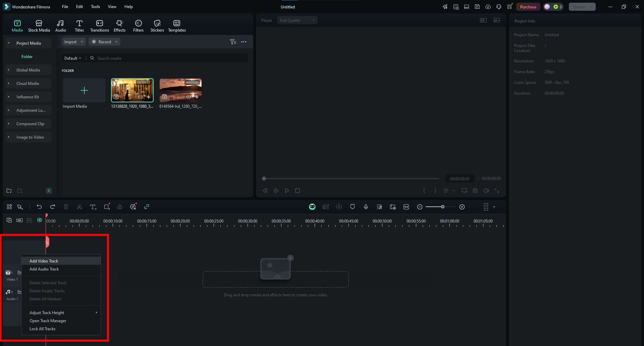Open the Default sort dropdown

[73, 58]
